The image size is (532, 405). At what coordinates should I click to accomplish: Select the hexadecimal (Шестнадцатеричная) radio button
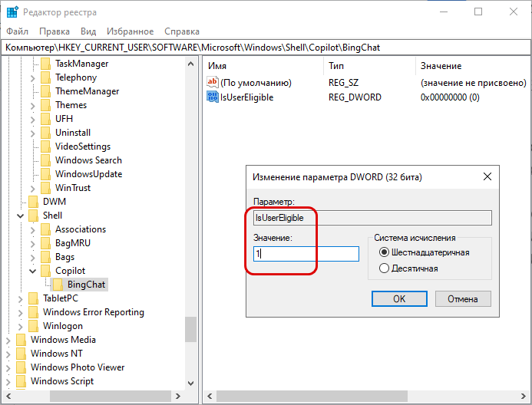click(x=384, y=252)
